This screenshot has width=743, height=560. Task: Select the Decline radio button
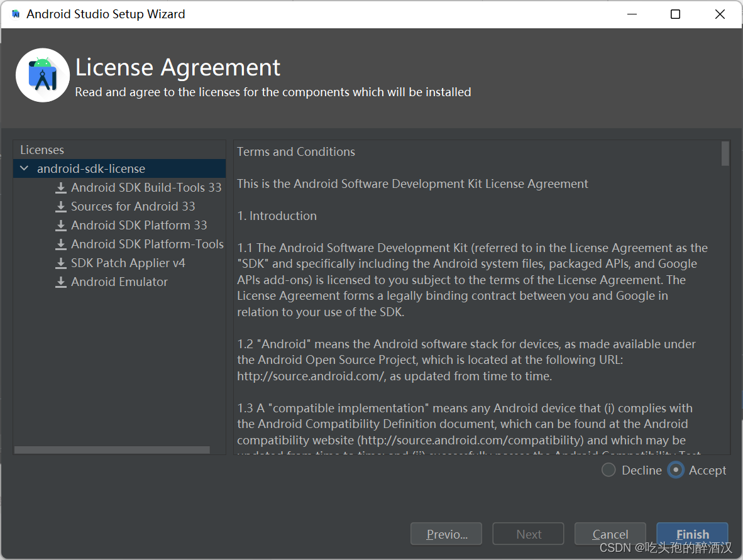point(608,470)
